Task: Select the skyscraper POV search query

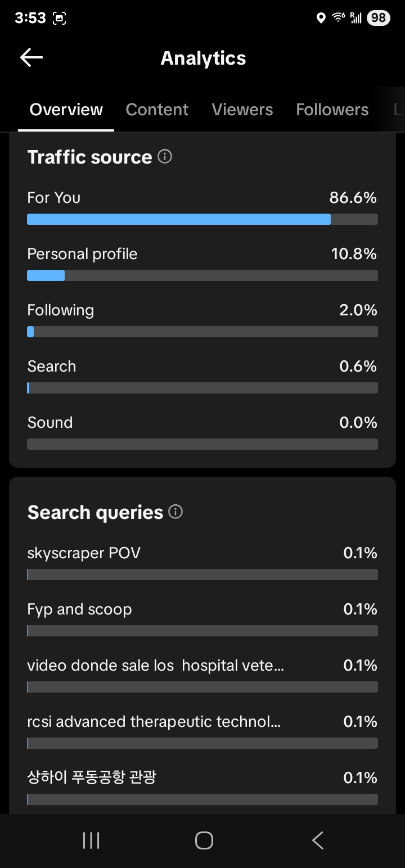Action: [x=84, y=553]
